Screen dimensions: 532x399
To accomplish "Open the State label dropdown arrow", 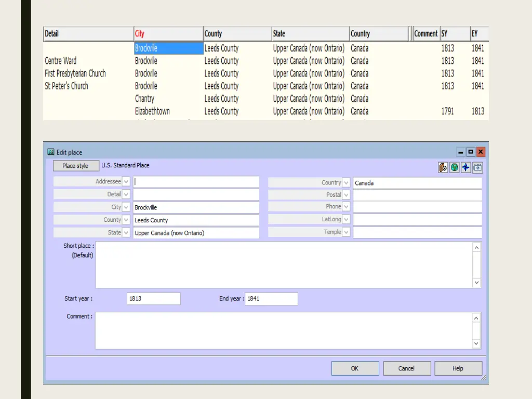I will [x=126, y=232].
